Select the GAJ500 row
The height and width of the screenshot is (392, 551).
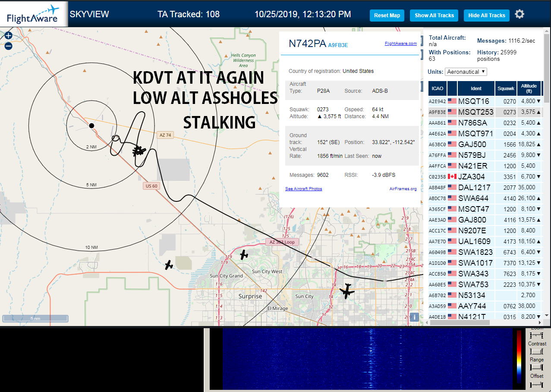click(x=485, y=144)
